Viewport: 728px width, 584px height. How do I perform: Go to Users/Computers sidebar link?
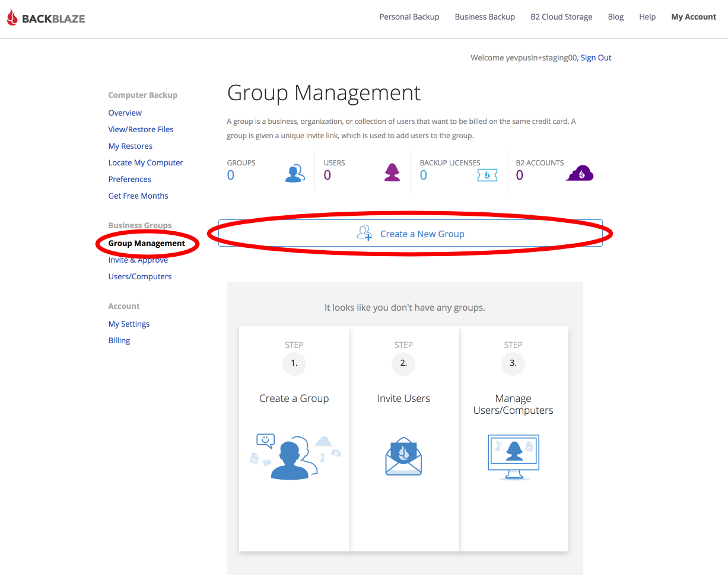pos(140,276)
